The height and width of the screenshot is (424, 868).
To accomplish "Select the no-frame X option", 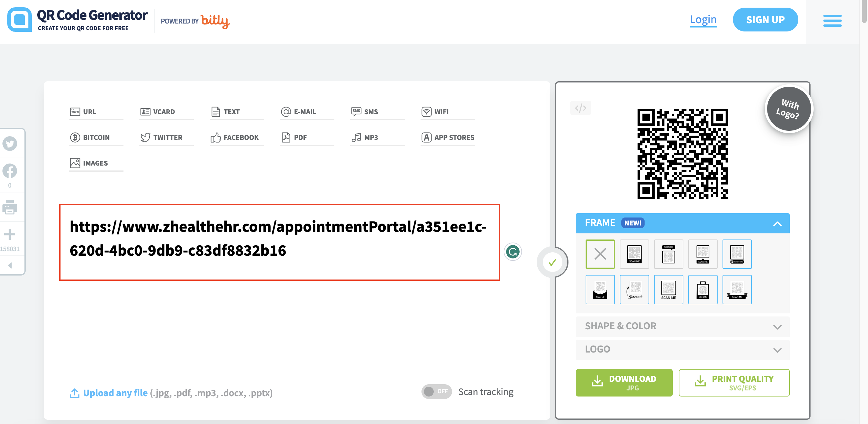I will point(600,254).
